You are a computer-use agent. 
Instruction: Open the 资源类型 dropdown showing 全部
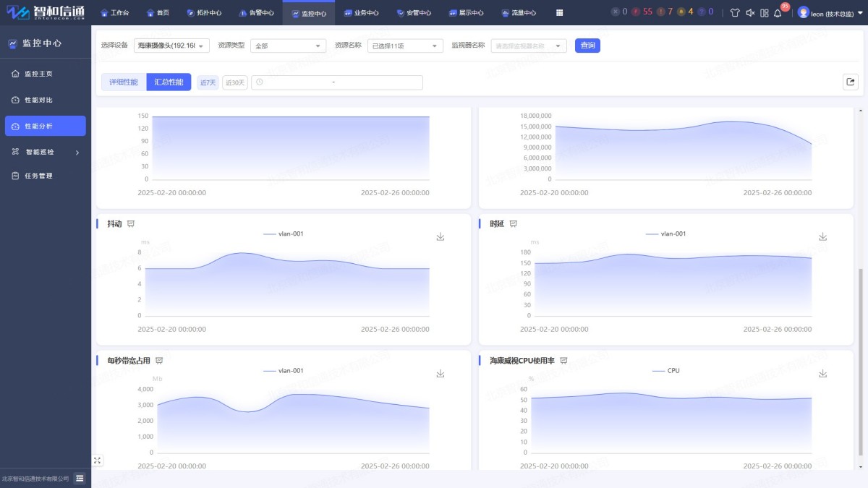point(288,46)
